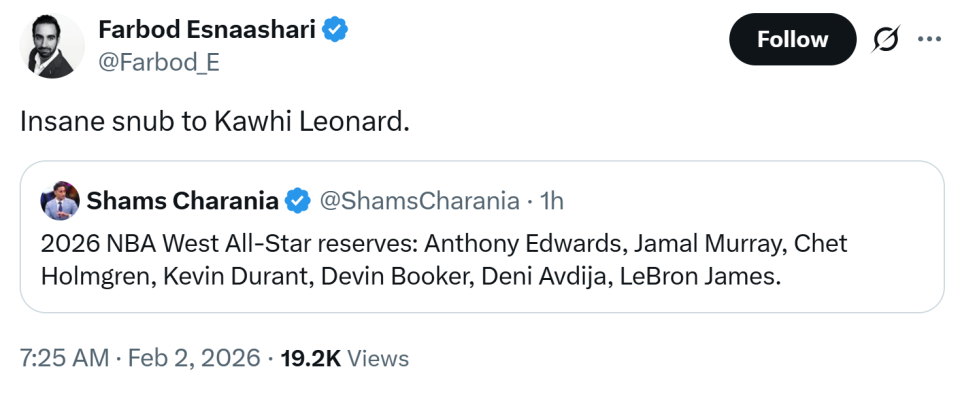
Task: Click Shams Charania's small avatar
Action: click(60, 201)
